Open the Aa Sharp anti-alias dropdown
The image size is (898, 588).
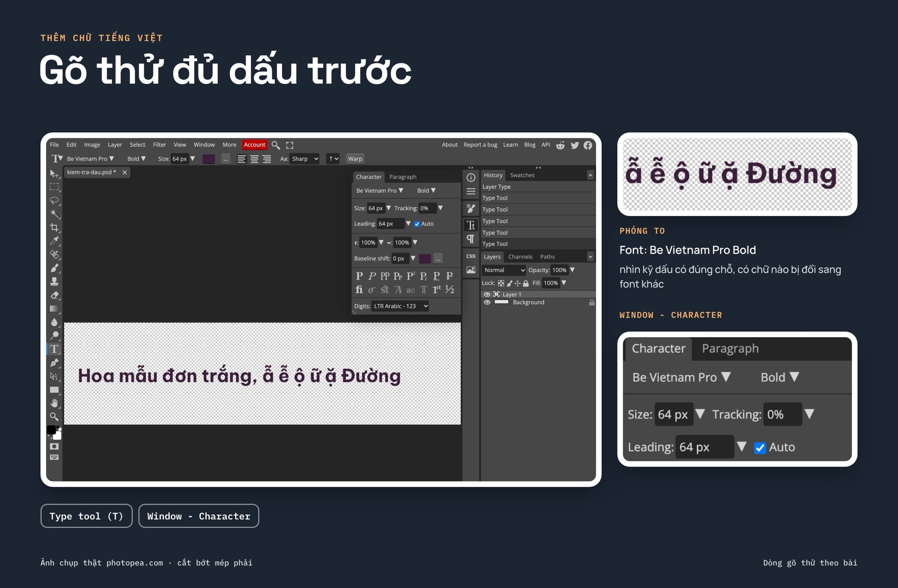tap(304, 159)
